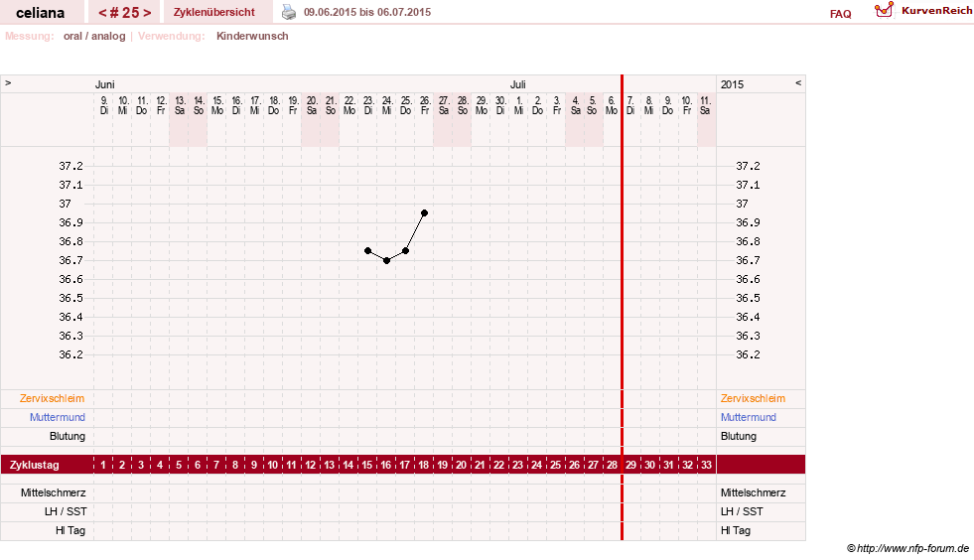Click the left arrow beside 2015
This screenshot has height=560, width=974.
click(x=798, y=82)
